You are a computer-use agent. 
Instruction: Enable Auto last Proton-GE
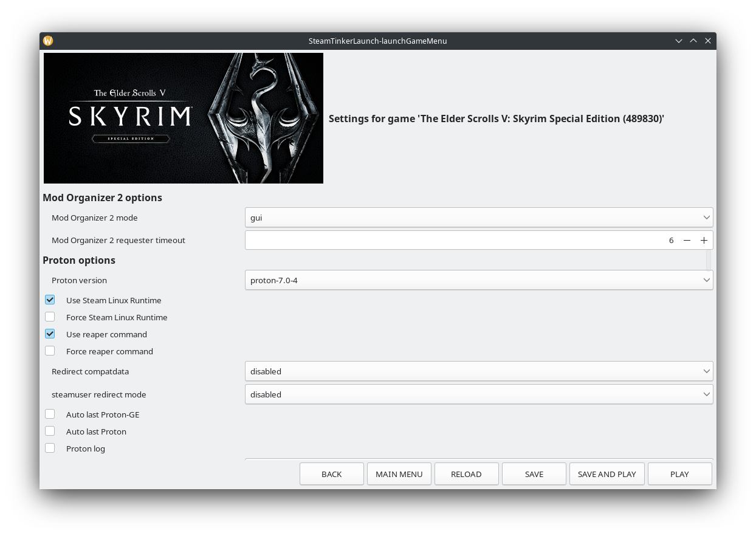click(x=50, y=414)
